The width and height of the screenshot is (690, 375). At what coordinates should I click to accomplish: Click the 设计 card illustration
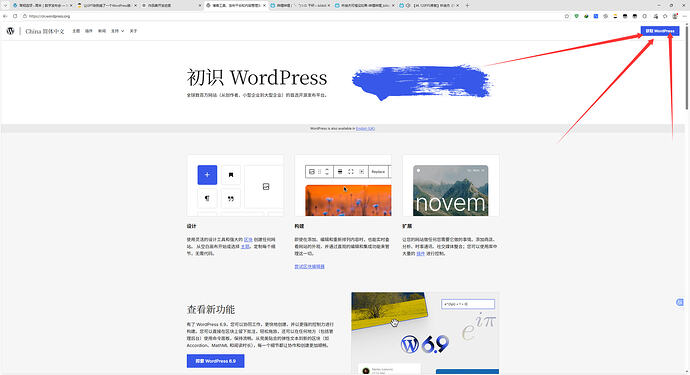click(235, 185)
